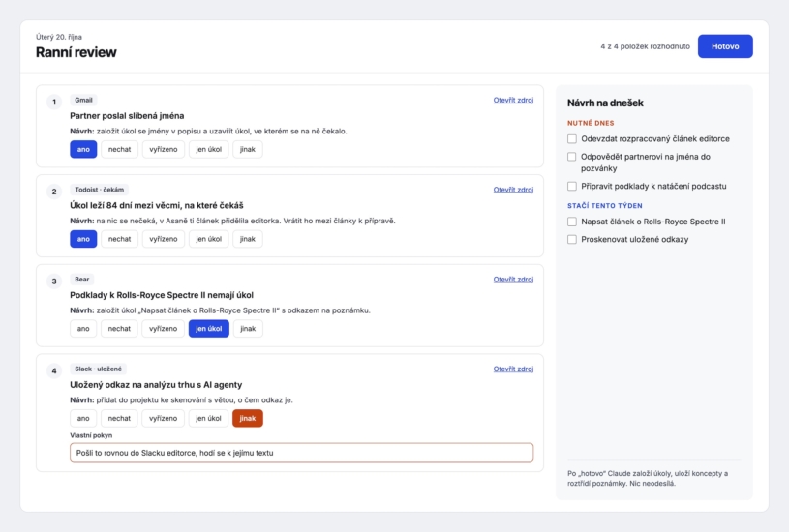Viewport: 789px width, 532px height.
Task: Select 'ano' for Rolls-Royce Spectre podklady
Action: pos(83,328)
